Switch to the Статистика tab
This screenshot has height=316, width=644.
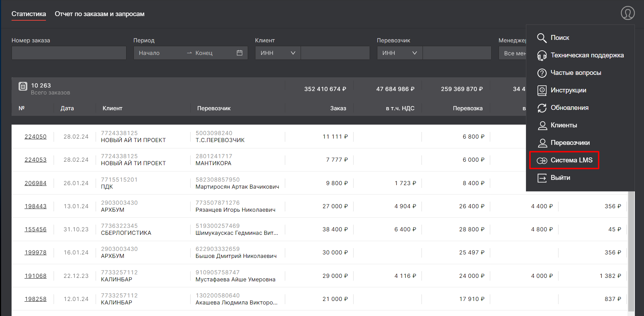[29, 14]
